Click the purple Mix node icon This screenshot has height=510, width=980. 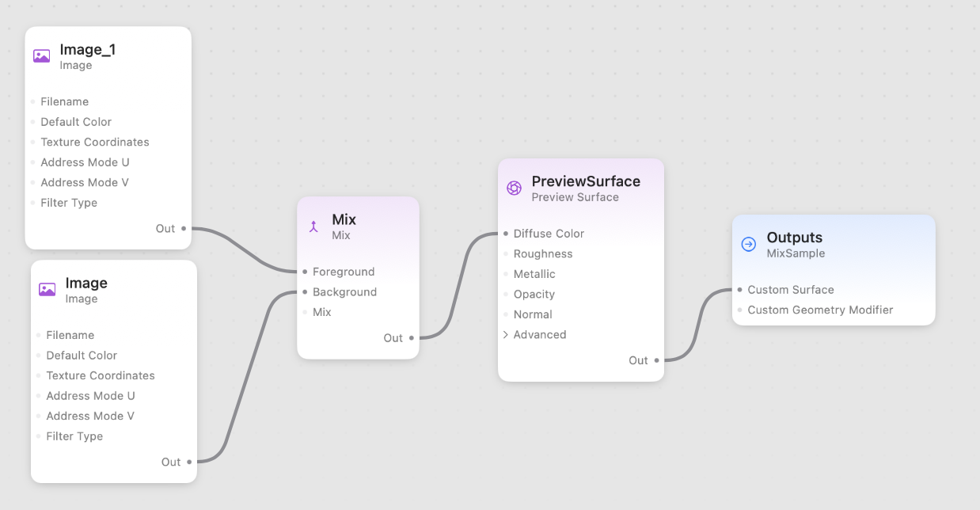312,226
